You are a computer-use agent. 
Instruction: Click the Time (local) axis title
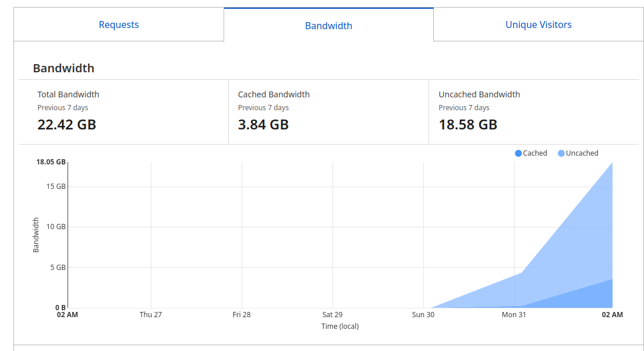tap(340, 327)
